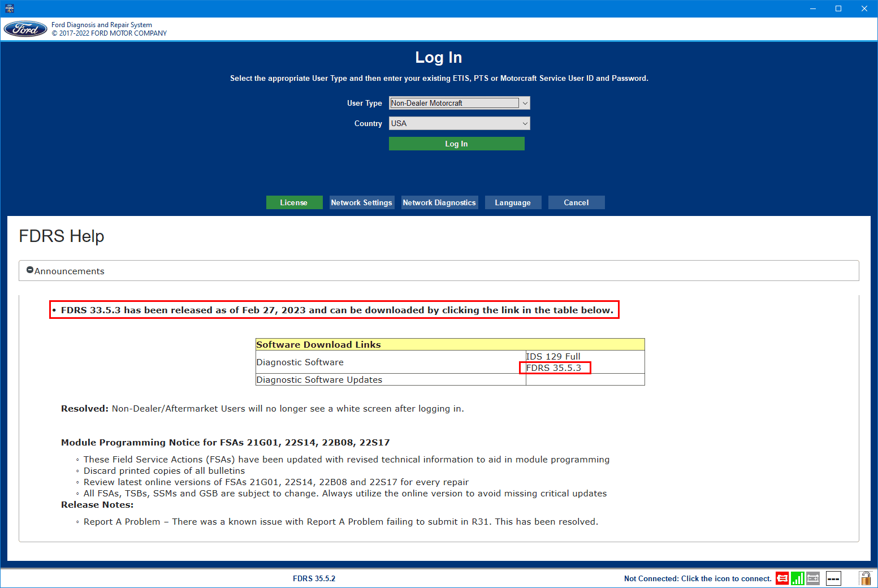
Task: Close the FDRS window
Action: [864, 8]
